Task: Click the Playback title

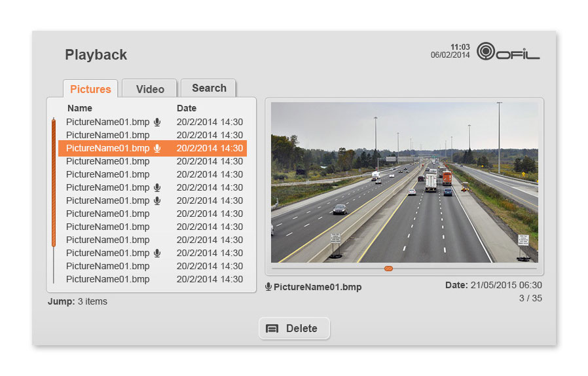Action: tap(96, 55)
